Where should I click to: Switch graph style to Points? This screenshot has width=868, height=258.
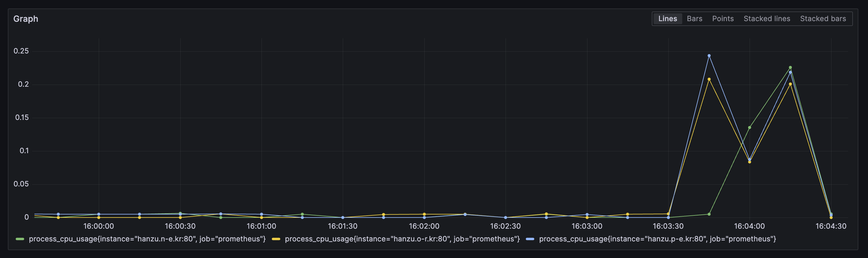click(x=723, y=18)
